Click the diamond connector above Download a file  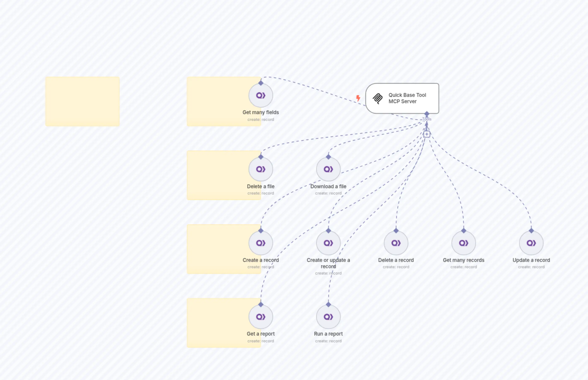tap(328, 157)
